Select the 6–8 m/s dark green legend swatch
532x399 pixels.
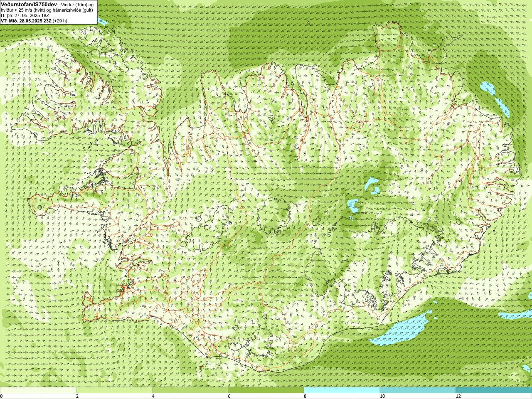pyautogui.click(x=266, y=390)
